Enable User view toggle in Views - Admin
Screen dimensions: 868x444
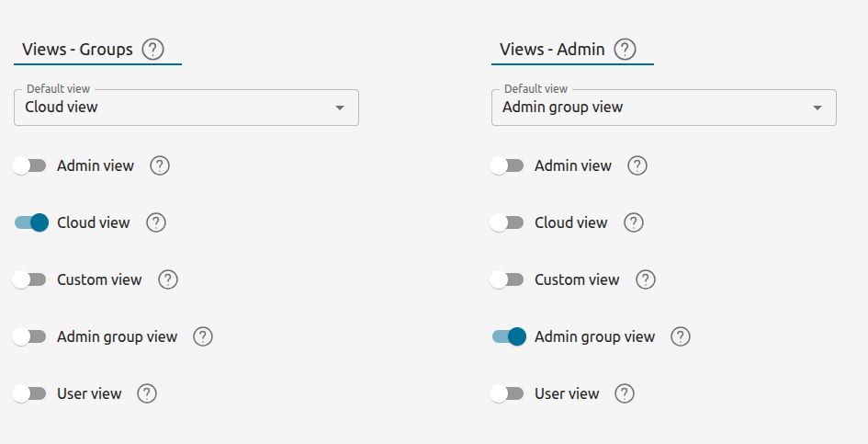(508, 393)
